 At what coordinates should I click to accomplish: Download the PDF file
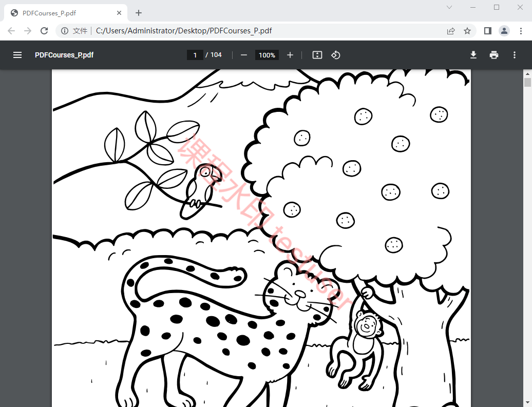[x=473, y=55]
